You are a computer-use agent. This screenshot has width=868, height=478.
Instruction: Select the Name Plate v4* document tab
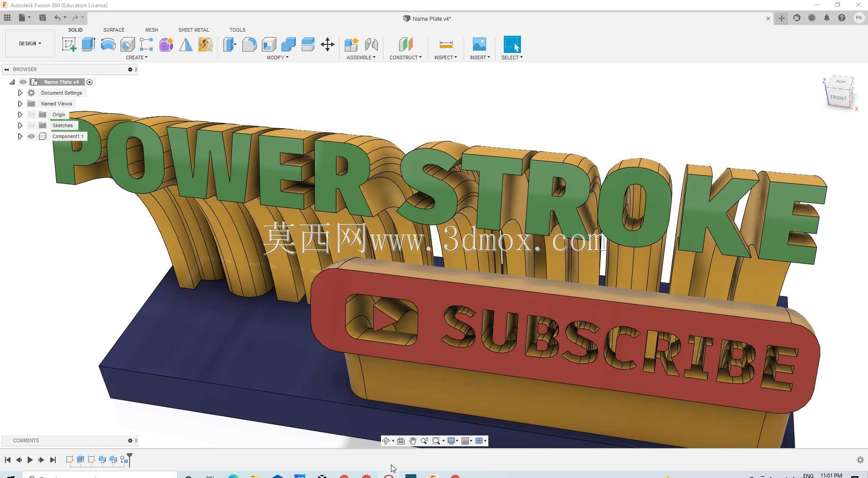point(427,19)
